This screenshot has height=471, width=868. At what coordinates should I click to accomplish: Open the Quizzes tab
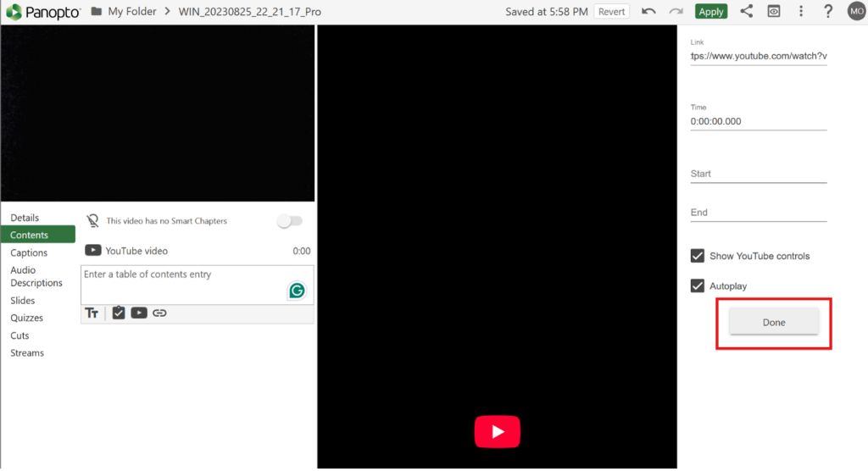coord(26,318)
